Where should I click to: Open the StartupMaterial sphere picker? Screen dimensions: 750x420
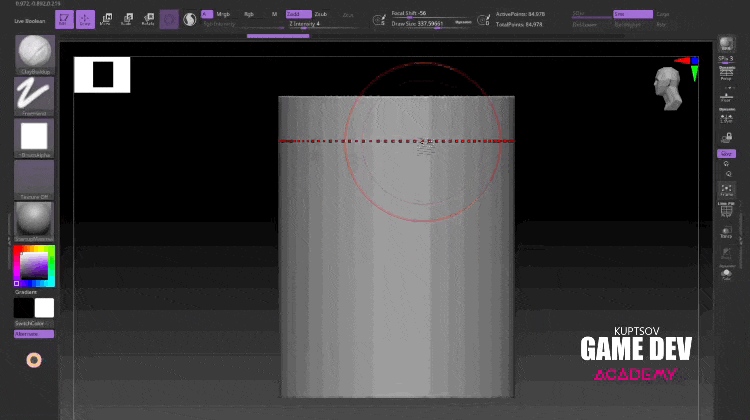(x=34, y=222)
